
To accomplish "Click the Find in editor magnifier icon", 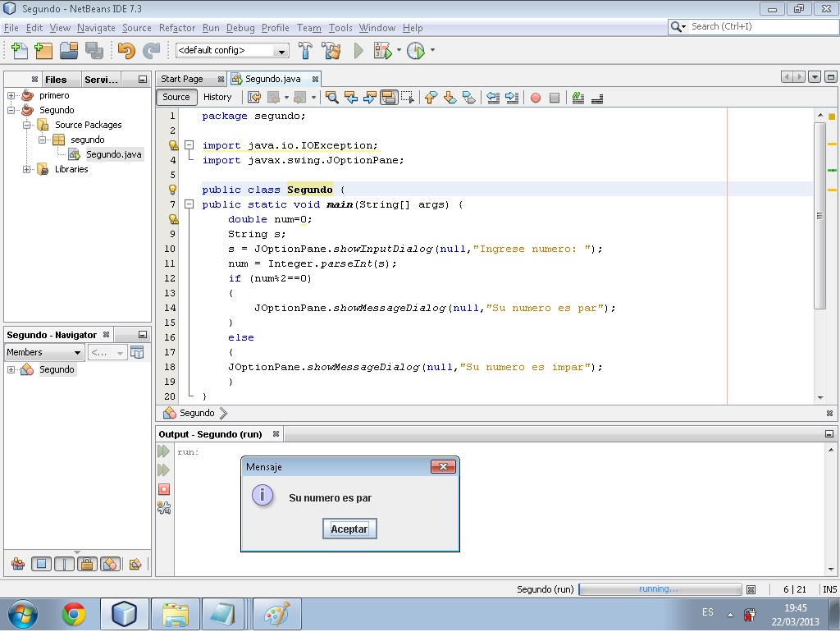I will 332,98.
